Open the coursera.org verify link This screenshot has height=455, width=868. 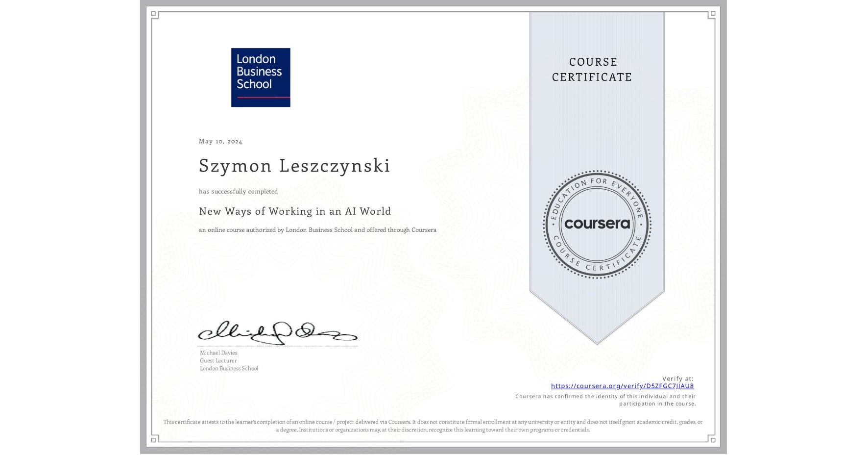pyautogui.click(x=622, y=386)
